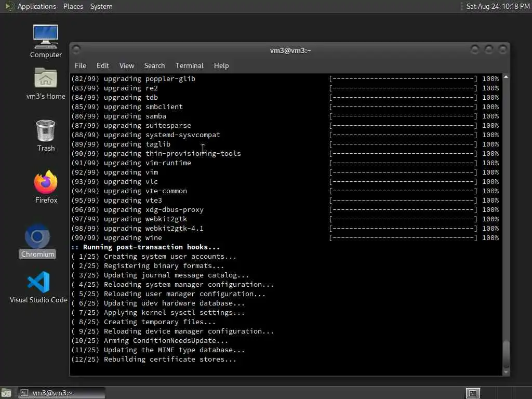Open the System menu

[x=101, y=6]
